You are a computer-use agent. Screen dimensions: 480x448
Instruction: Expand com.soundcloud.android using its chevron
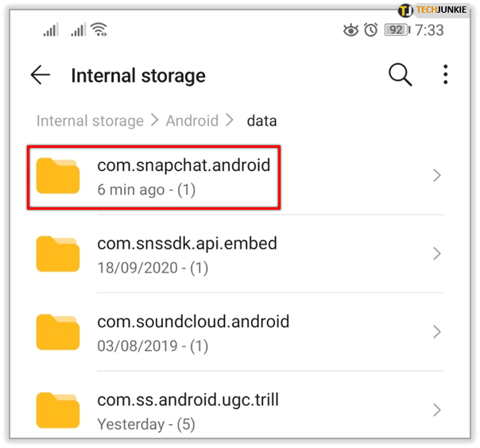click(x=437, y=332)
